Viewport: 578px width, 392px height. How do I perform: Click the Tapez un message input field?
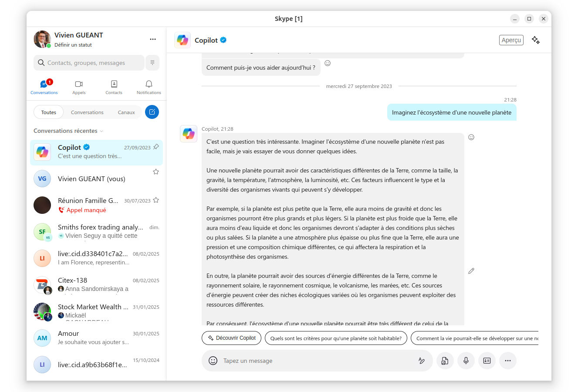(318, 361)
